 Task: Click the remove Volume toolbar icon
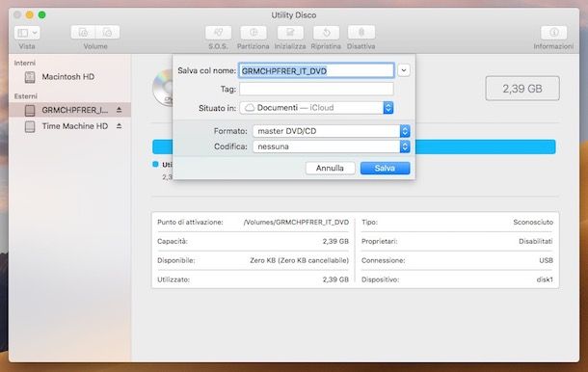click(x=108, y=33)
